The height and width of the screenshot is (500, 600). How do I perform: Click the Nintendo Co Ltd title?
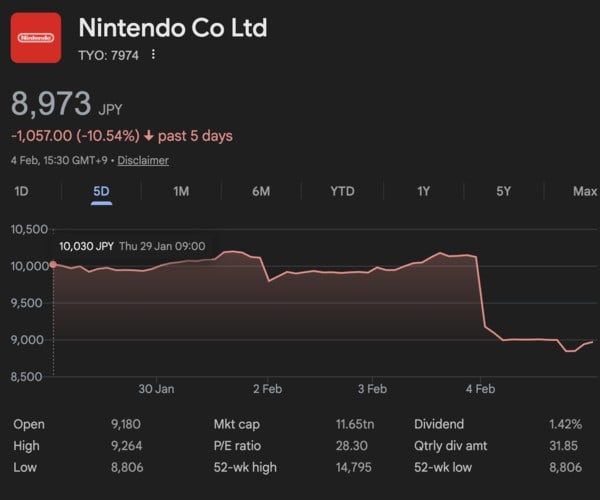[172, 28]
